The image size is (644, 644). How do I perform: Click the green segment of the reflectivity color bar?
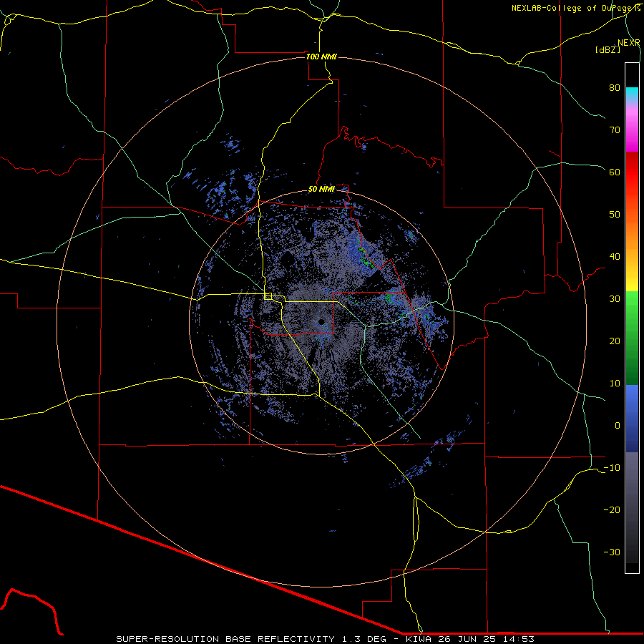click(632, 338)
